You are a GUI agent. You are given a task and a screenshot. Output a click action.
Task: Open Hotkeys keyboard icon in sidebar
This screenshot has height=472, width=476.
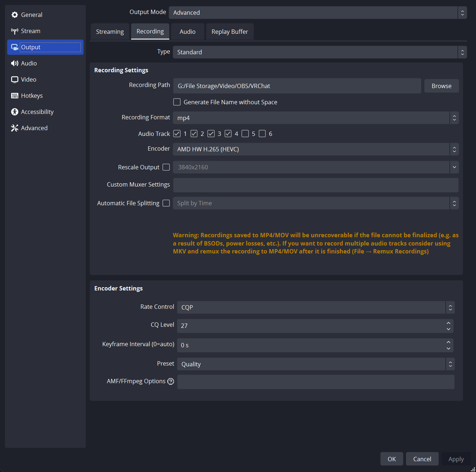[15, 96]
